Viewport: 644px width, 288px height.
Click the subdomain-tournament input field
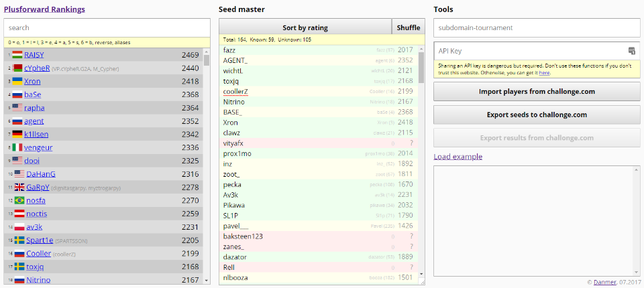[537, 28]
